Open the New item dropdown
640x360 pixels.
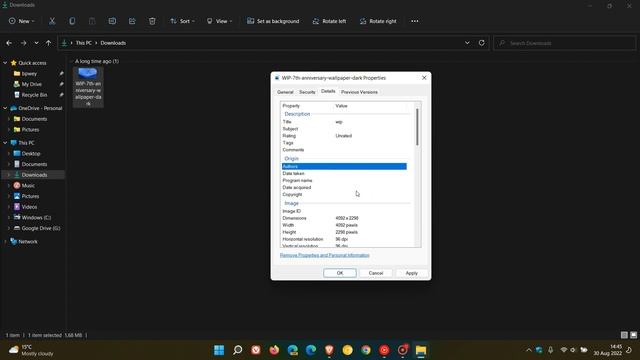coord(22,21)
